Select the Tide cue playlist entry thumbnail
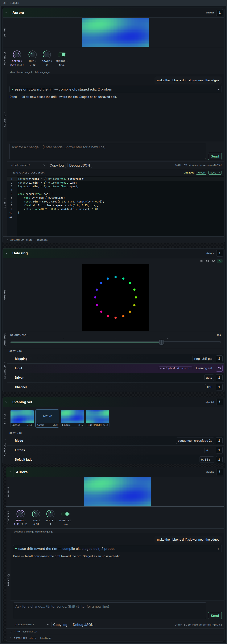Viewport: 227px width, 644px height. tap(98, 418)
